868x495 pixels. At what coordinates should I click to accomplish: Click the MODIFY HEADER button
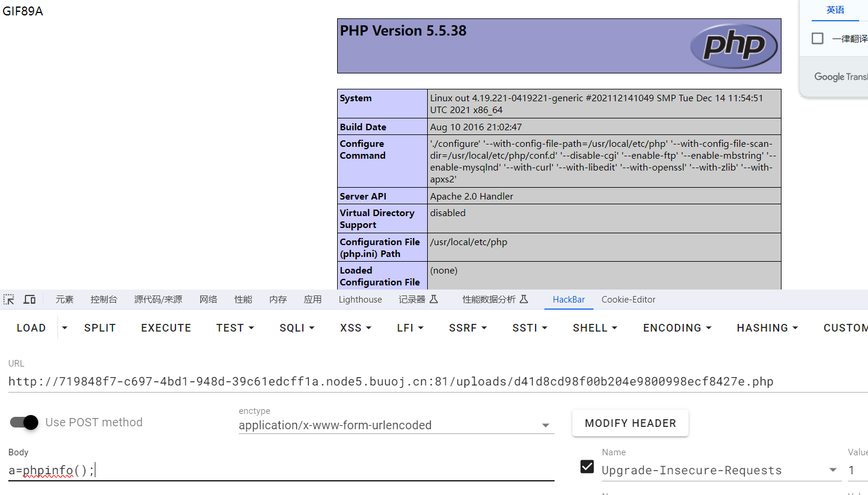[x=630, y=423]
